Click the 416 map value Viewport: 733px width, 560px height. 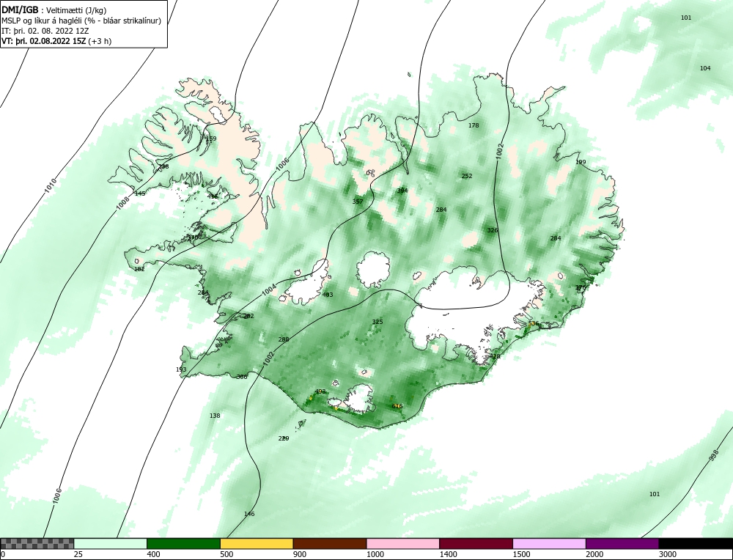tap(213, 196)
